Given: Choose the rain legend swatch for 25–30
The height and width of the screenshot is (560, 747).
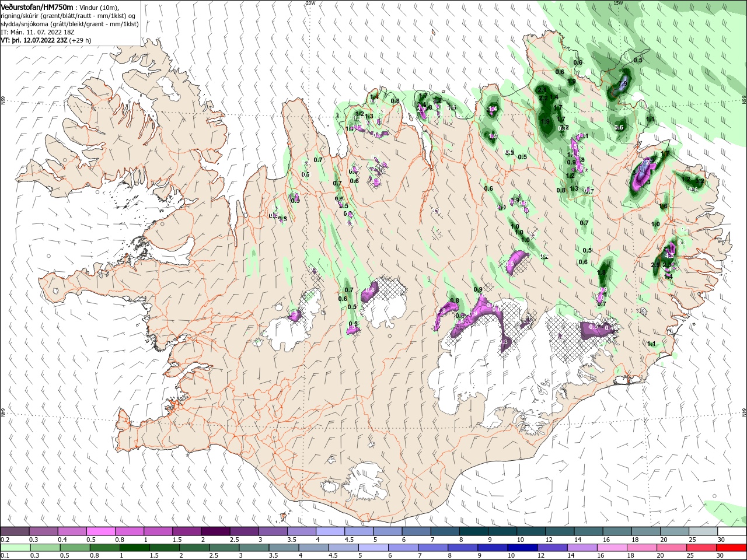Looking at the screenshot, I should pos(703,548).
